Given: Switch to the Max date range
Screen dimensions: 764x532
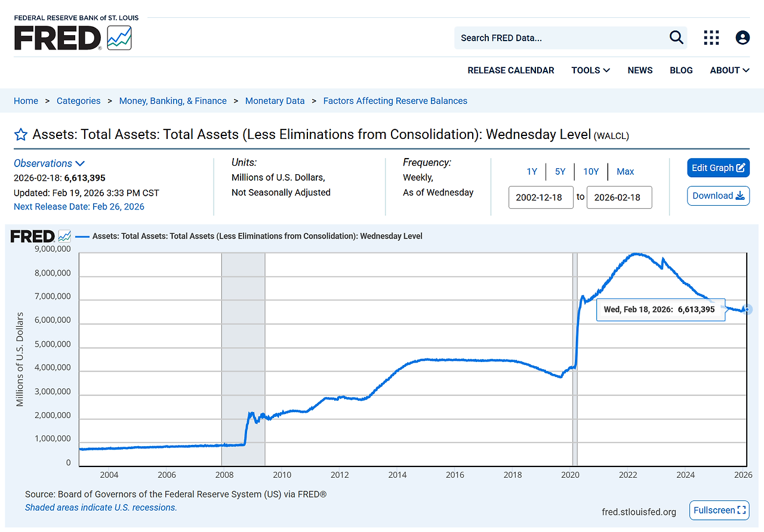Looking at the screenshot, I should [x=625, y=171].
